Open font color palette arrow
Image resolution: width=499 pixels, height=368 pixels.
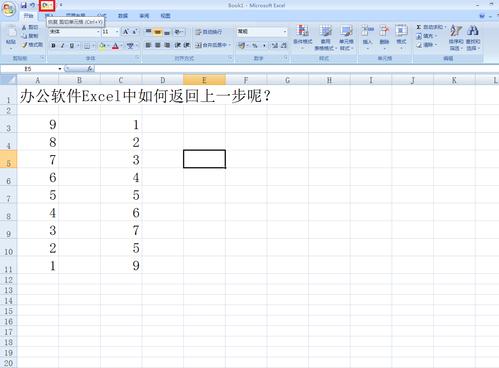pos(121,46)
